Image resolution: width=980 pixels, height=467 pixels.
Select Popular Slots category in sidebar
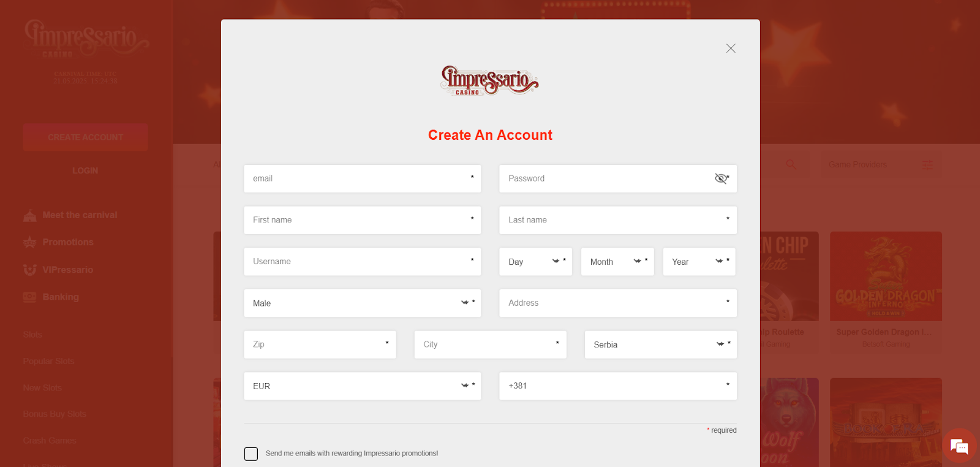48,361
